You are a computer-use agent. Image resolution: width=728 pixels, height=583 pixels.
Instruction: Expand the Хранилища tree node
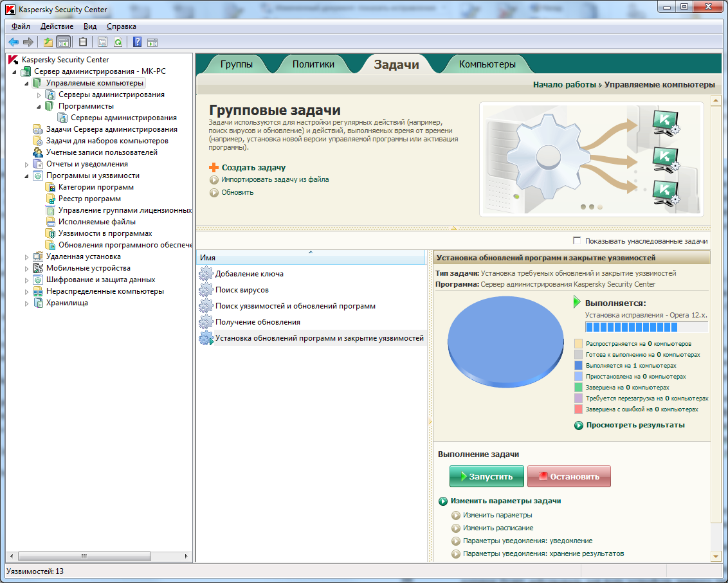click(26, 303)
